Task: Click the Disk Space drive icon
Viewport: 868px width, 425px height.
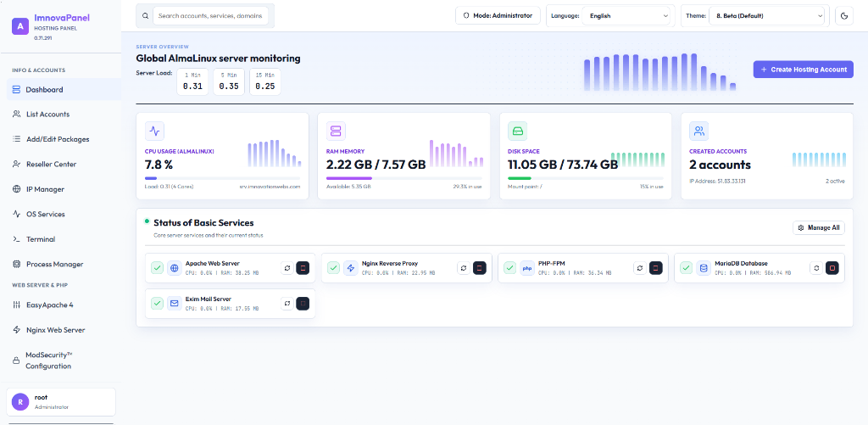Action: click(x=518, y=131)
